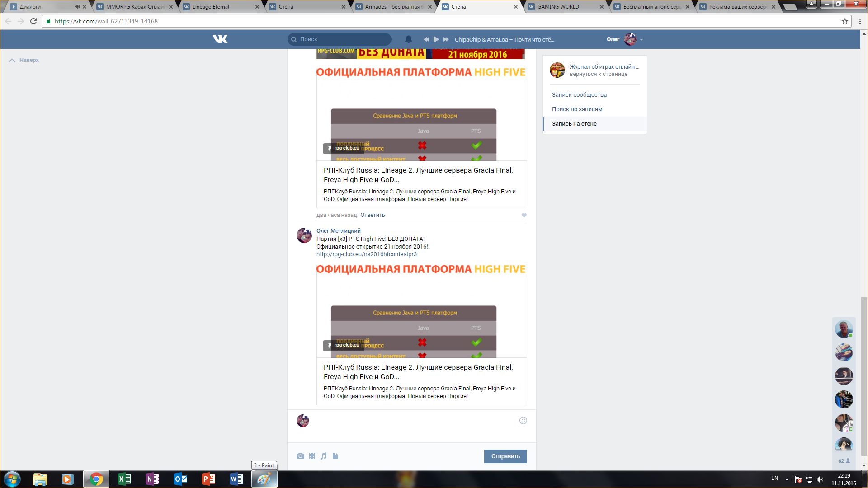This screenshot has height=488, width=868.
Task: Click the EN language indicator
Action: click(774, 478)
